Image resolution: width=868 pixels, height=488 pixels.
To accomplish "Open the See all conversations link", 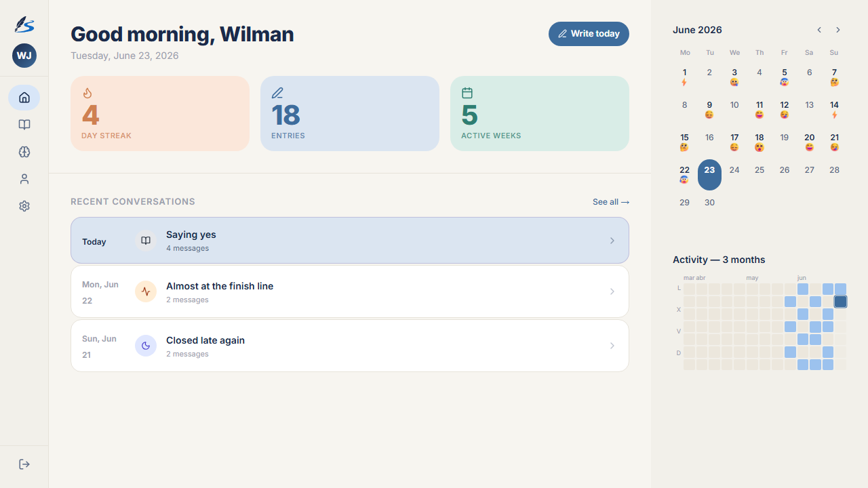I will (611, 202).
